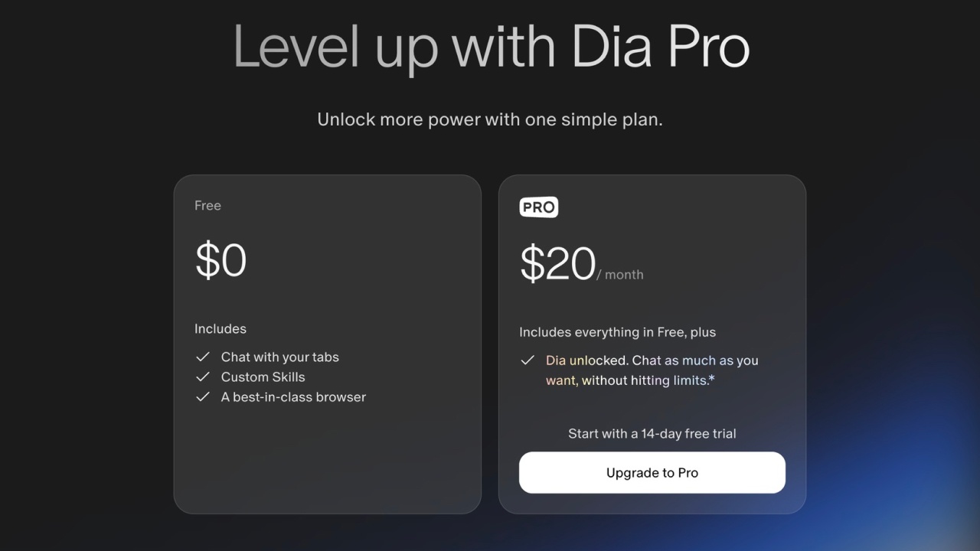980x551 pixels.
Task: Click the / month billing label
Action: [x=621, y=275]
